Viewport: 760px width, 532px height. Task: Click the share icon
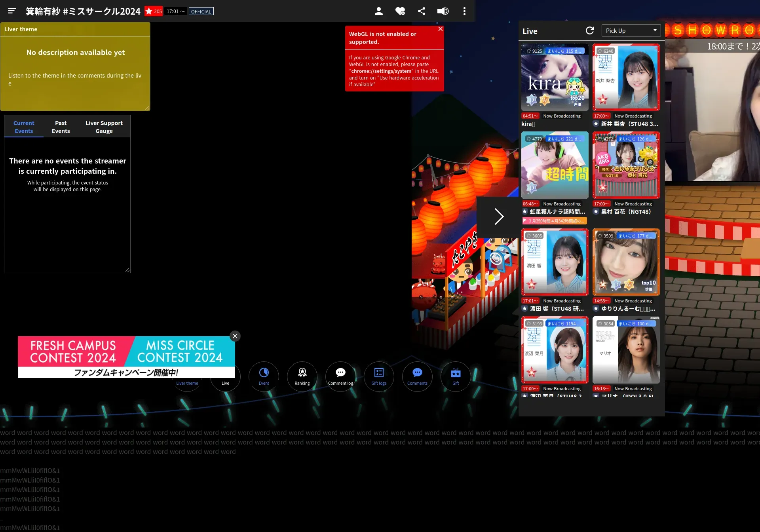422,11
